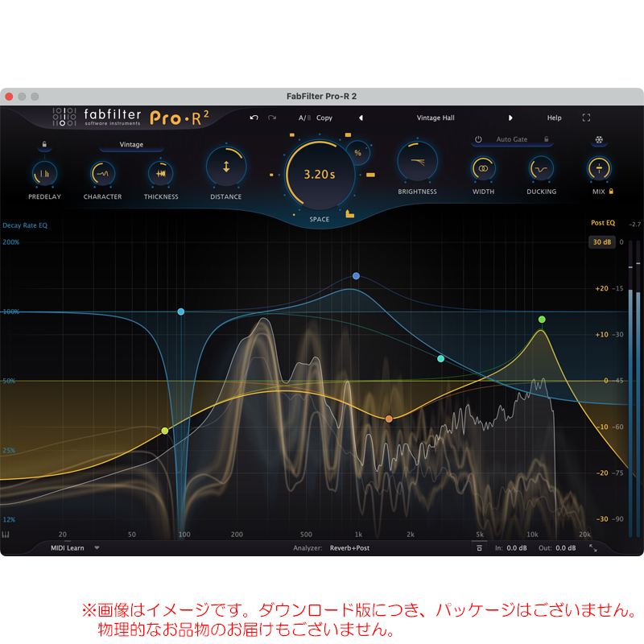The image size is (644, 644).
Task: Click the output level meter on the right
Action: 634,389
